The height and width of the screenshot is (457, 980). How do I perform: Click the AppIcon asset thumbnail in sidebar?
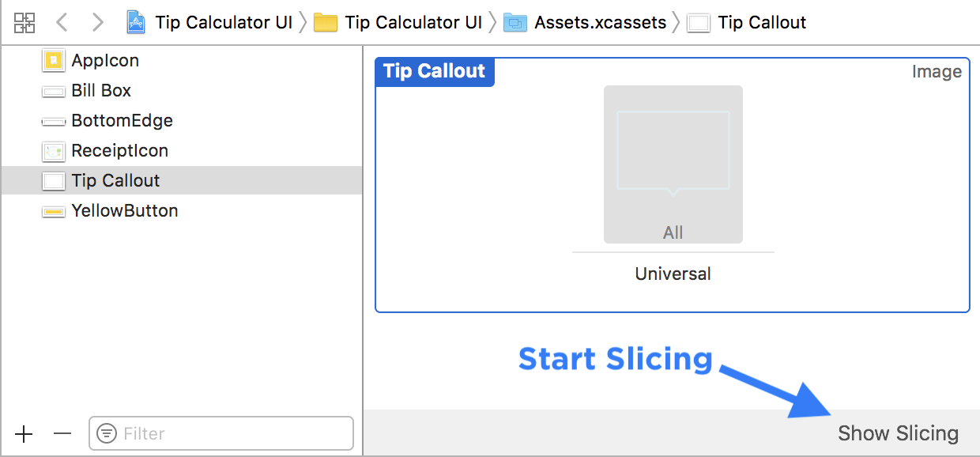point(52,60)
